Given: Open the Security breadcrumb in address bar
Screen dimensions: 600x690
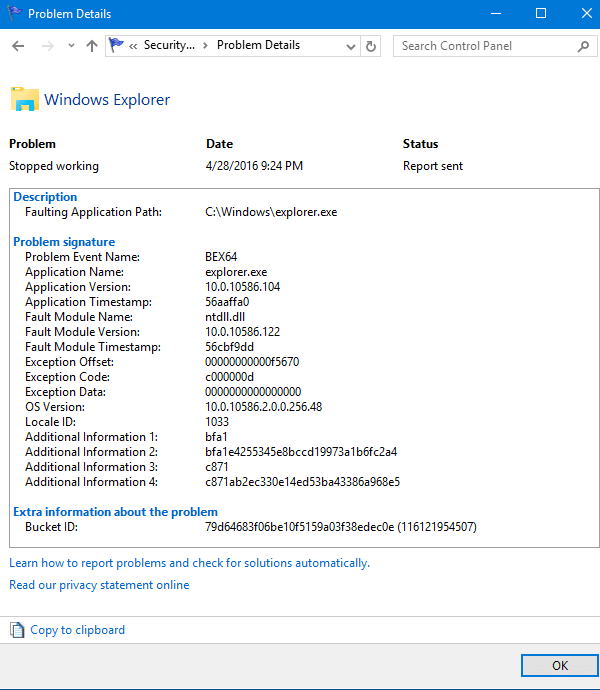Looking at the screenshot, I should (169, 45).
